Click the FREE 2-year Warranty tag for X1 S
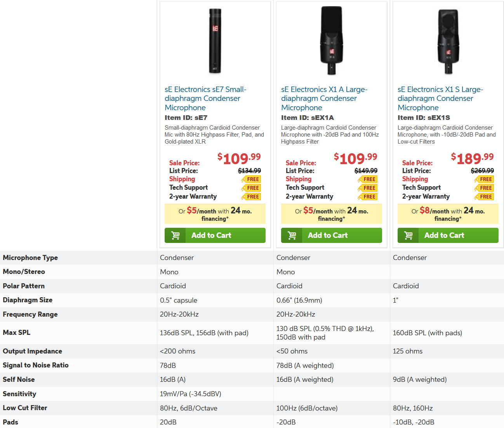The height and width of the screenshot is (428, 504). pyautogui.click(x=484, y=197)
